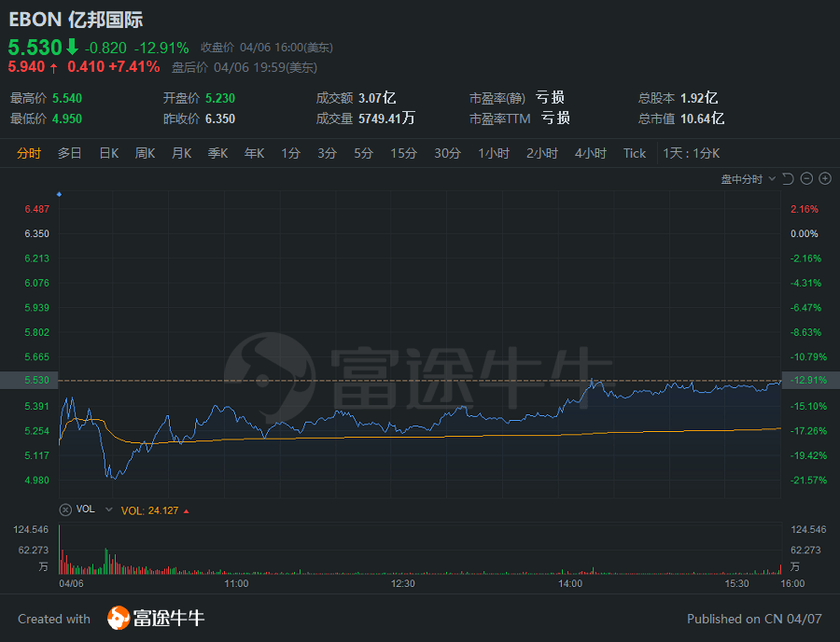
Task: Select the 分时 intraday tab
Action: (x=29, y=153)
